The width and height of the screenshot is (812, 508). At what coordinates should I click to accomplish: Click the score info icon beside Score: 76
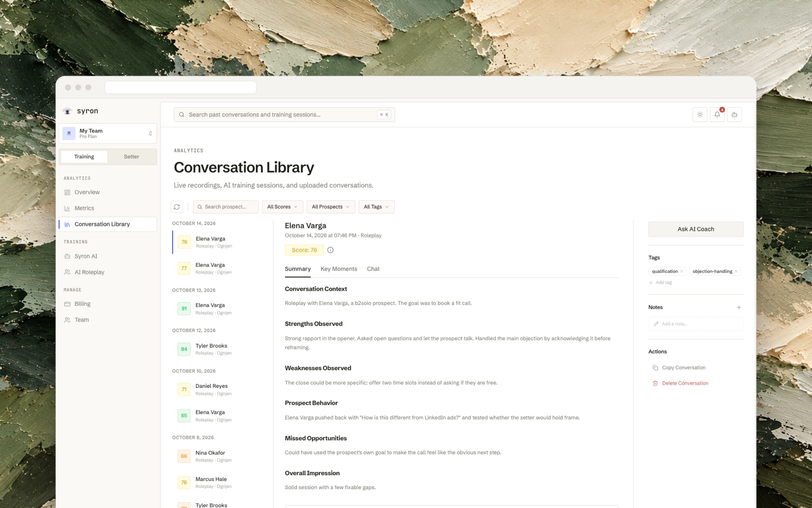point(331,250)
